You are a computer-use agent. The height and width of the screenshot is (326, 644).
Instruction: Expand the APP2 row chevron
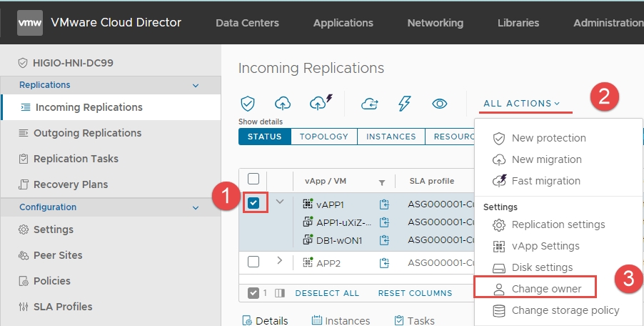[280, 261]
